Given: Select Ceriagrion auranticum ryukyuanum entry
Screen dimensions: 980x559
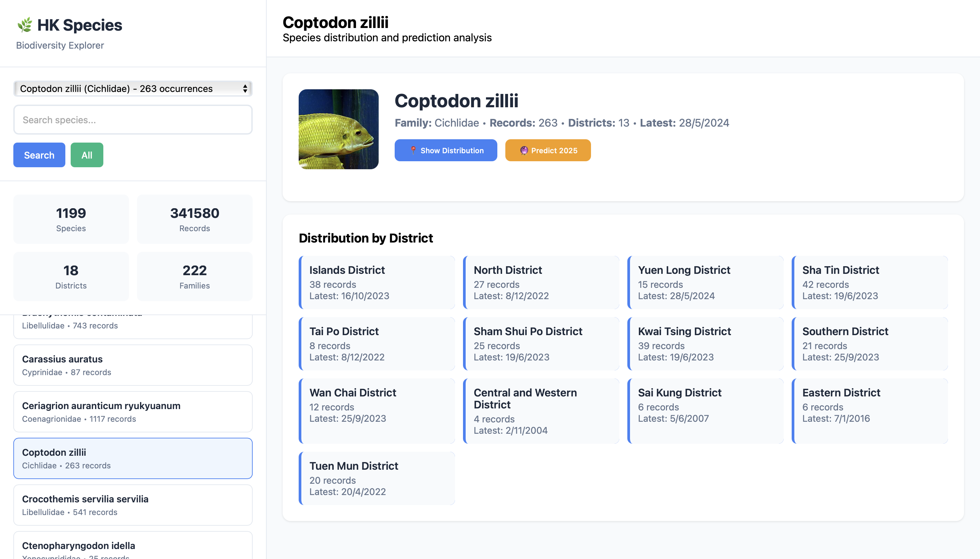Looking at the screenshot, I should [133, 411].
